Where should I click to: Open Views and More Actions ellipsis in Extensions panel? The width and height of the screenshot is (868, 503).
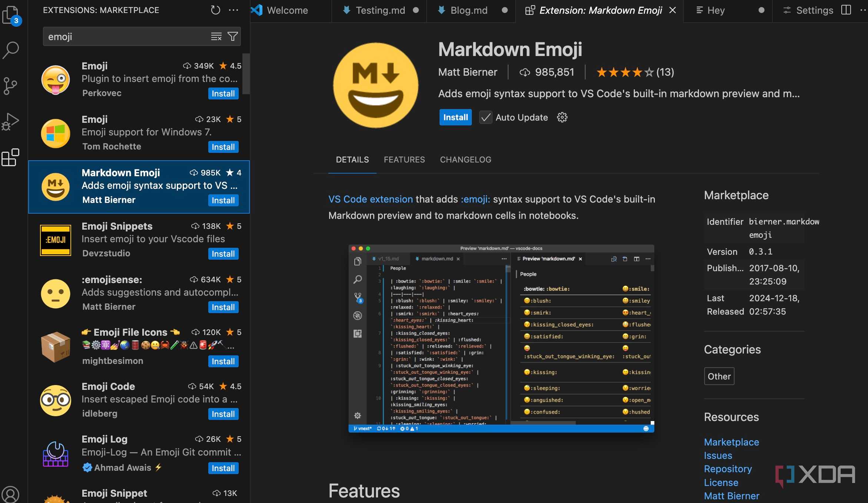(x=233, y=10)
